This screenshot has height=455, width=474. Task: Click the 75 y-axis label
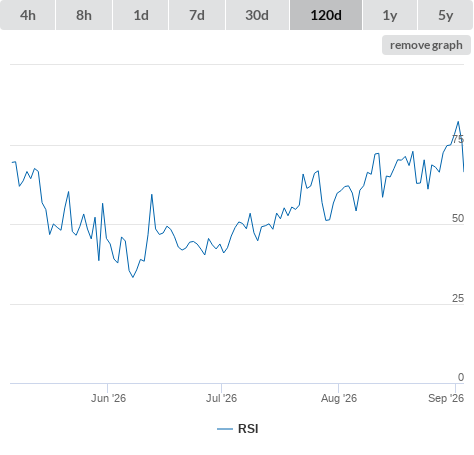(458, 139)
